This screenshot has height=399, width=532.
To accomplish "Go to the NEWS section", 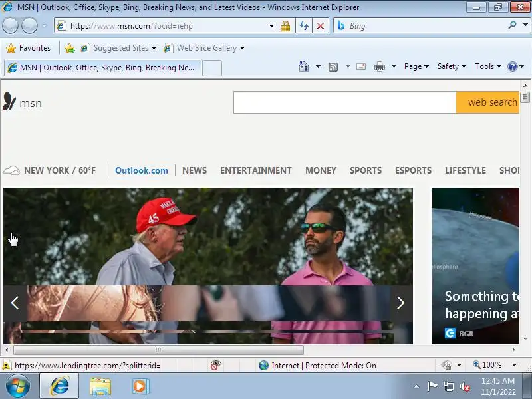I will coord(194,170).
